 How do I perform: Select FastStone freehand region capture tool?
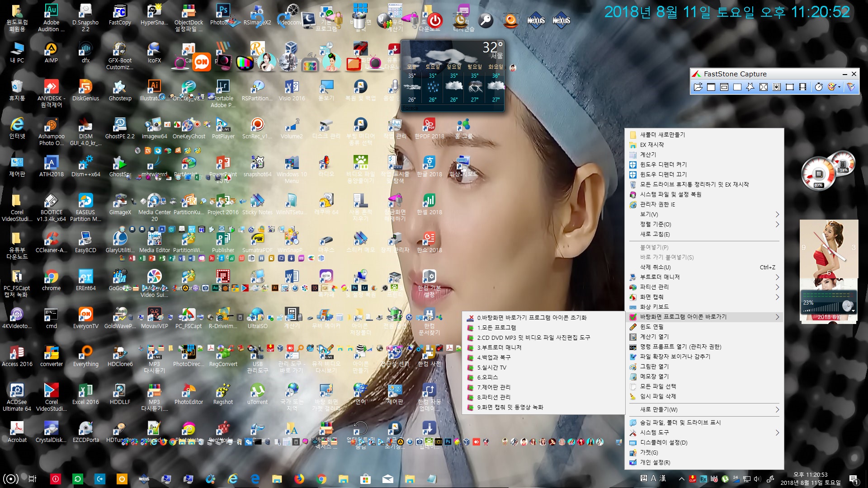tap(750, 87)
